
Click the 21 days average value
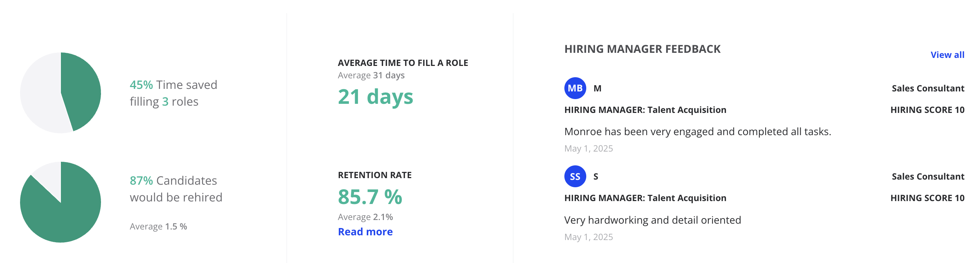(x=375, y=97)
